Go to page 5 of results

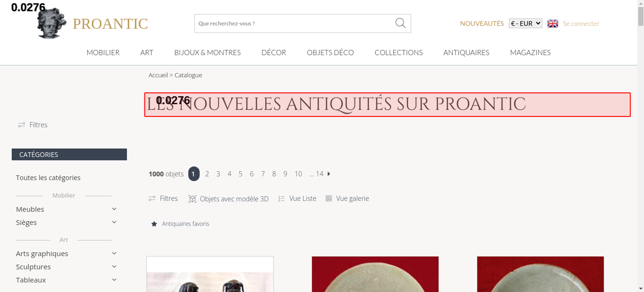click(x=241, y=174)
